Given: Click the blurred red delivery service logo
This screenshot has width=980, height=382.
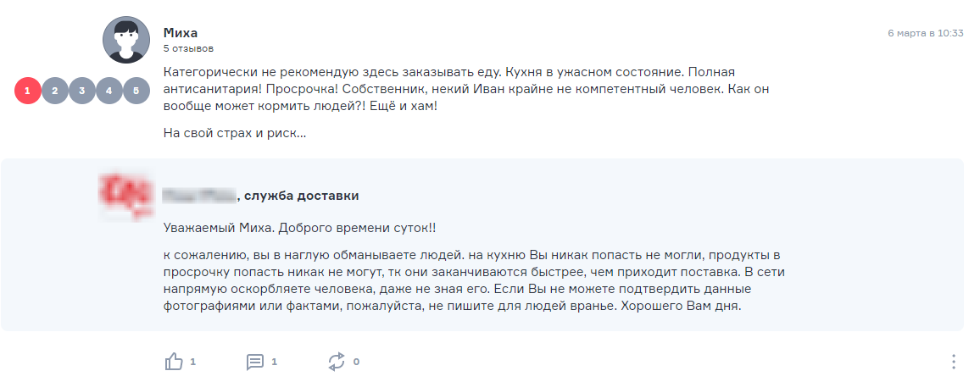Looking at the screenshot, I should pos(127,197).
